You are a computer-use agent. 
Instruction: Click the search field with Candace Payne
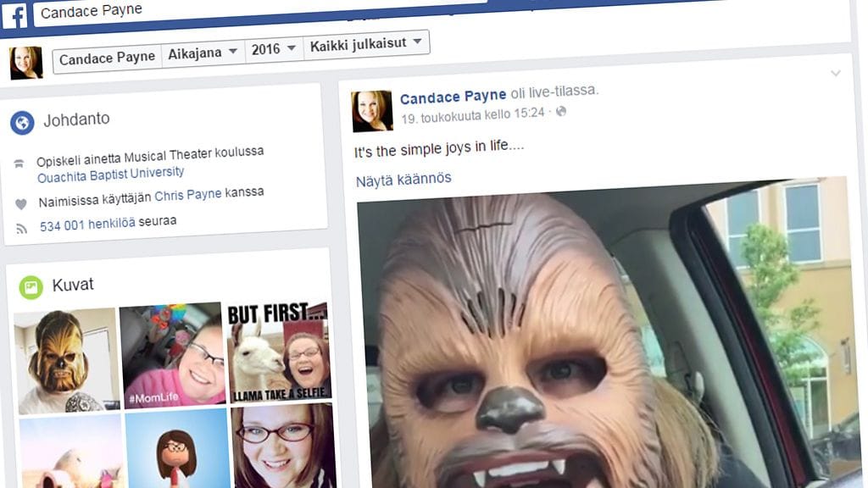point(254,8)
